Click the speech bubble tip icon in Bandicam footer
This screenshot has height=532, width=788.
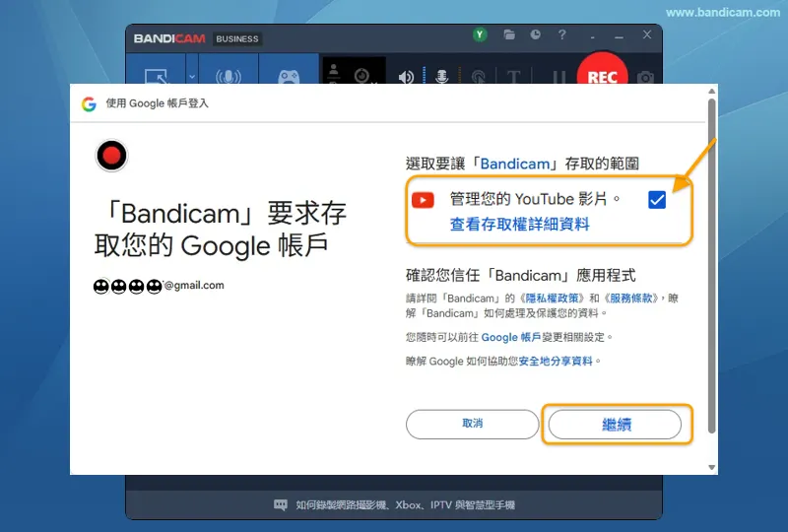point(281,504)
